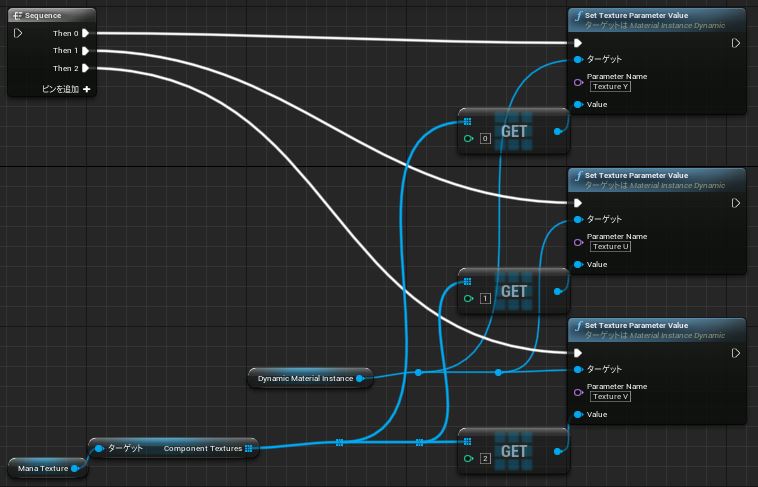758x487 pixels.
Task: Edit the Texture V parameter name field
Action: point(611,397)
